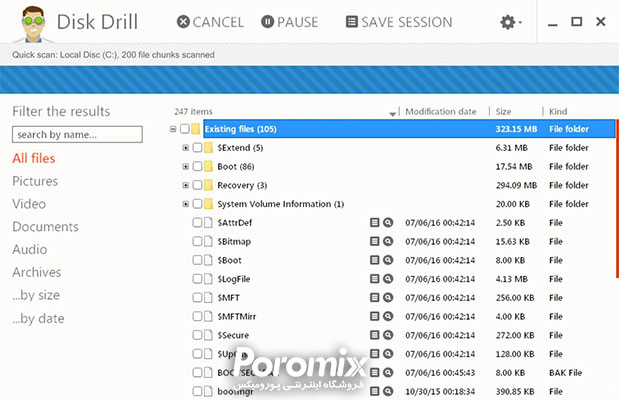Click the search by name field
The image size is (619, 400).
click(x=77, y=134)
